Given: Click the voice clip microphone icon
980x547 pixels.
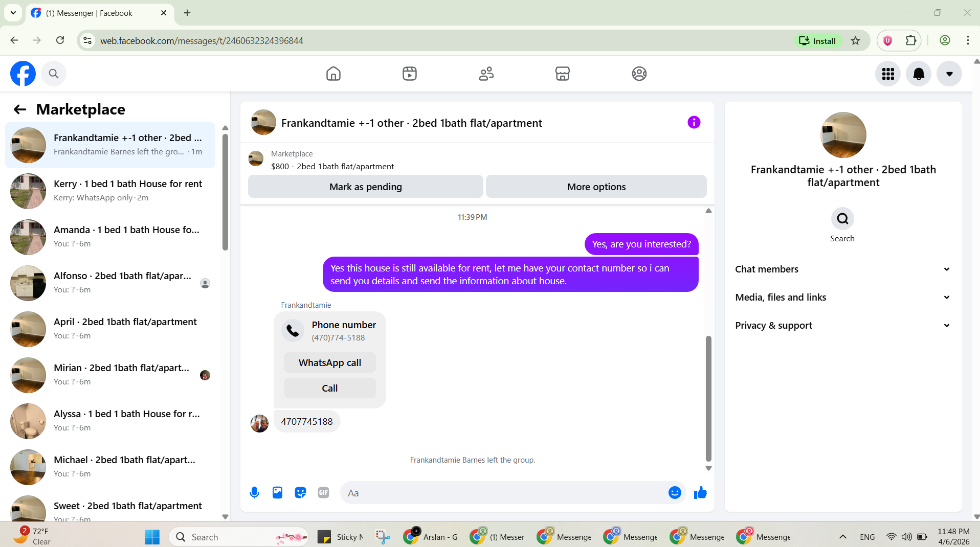Looking at the screenshot, I should point(254,493).
